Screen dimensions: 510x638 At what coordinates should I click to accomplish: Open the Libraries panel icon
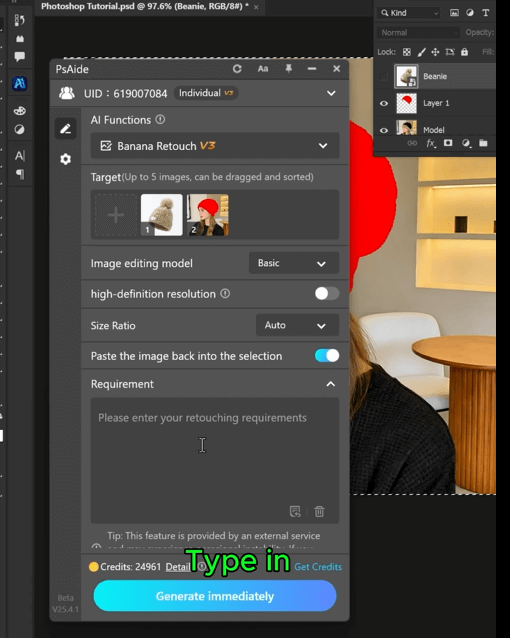[20, 39]
